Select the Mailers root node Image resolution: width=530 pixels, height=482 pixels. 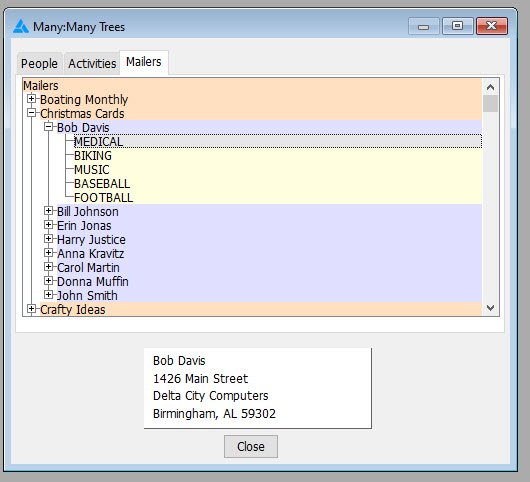click(41, 86)
